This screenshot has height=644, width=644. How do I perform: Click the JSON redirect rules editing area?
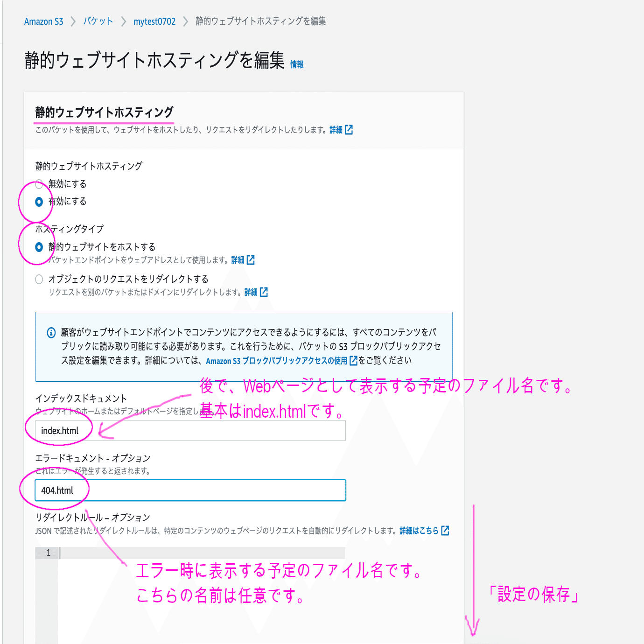[x=201, y=552]
